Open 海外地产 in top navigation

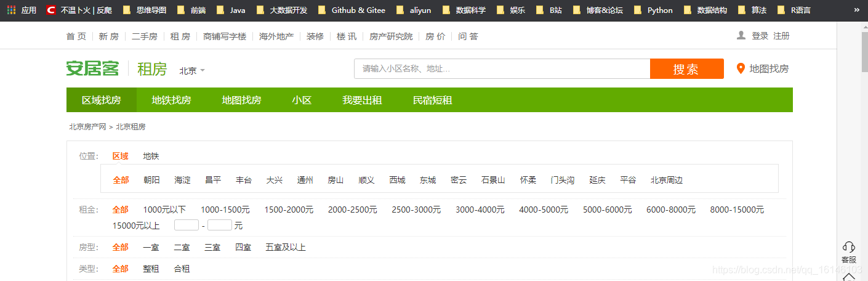point(276,36)
